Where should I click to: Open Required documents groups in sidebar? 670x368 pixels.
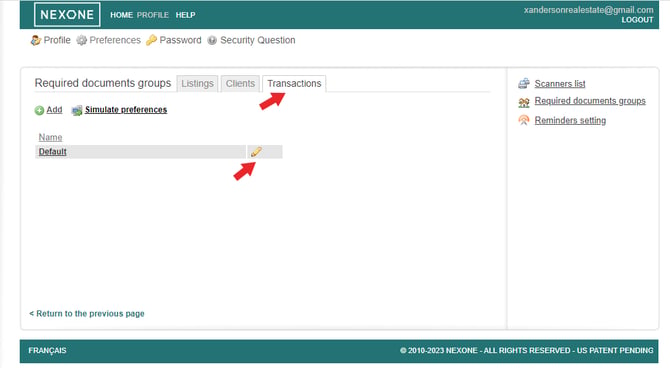tap(590, 101)
